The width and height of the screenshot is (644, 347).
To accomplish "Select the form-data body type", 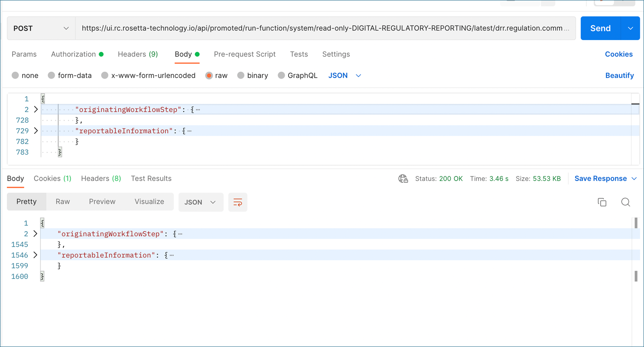I will 51,75.
